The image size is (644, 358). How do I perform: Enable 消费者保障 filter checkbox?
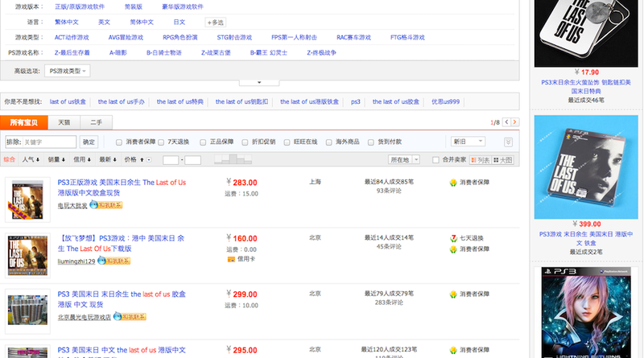(118, 142)
